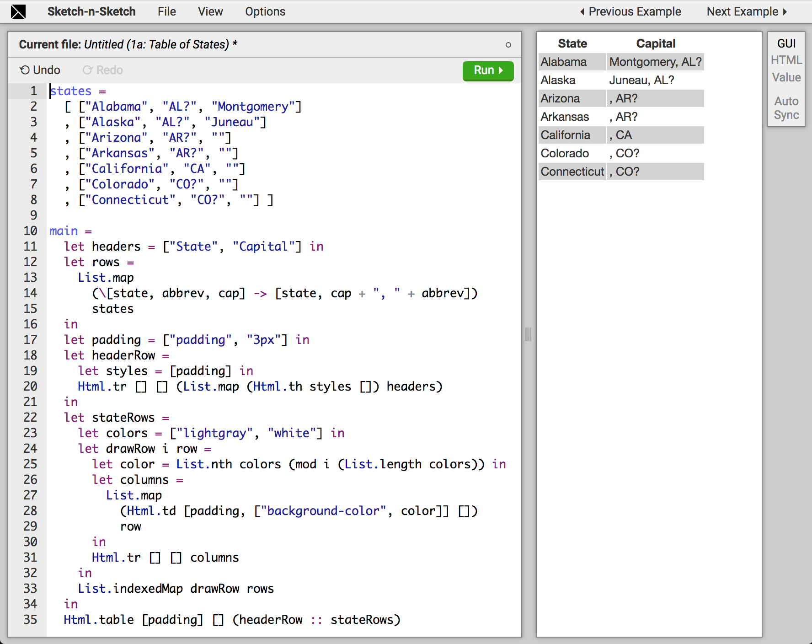812x644 pixels.
Task: Click the "white" string on line 23
Action: [292, 433]
